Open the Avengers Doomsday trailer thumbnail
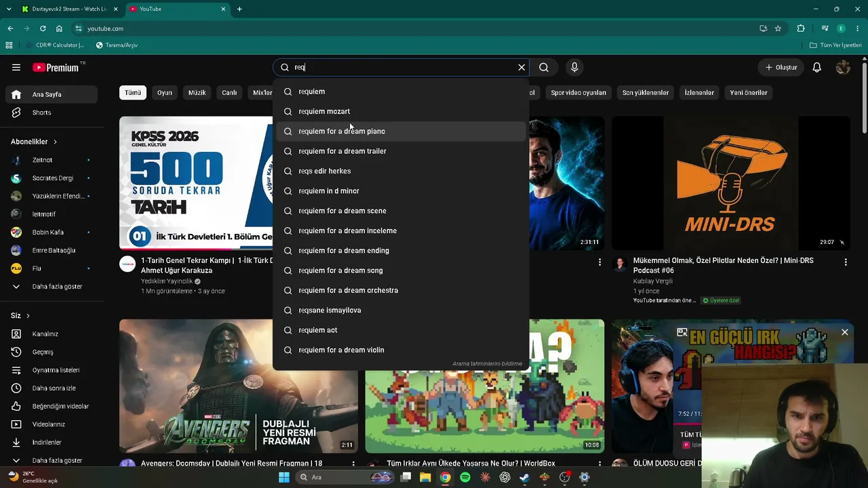This screenshot has width=868, height=488. [239, 386]
